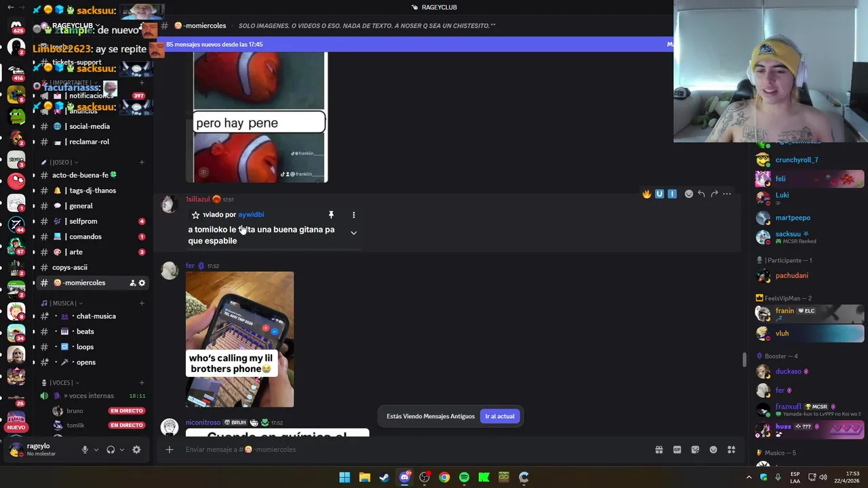Create a channel in the JOSEO category
Image resolution: width=868 pixels, height=488 pixels.
142,163
